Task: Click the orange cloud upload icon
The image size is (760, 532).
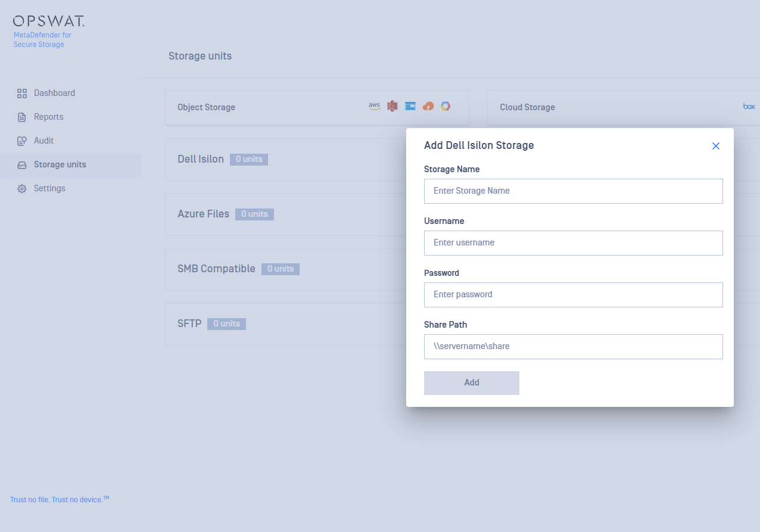Action: click(428, 106)
